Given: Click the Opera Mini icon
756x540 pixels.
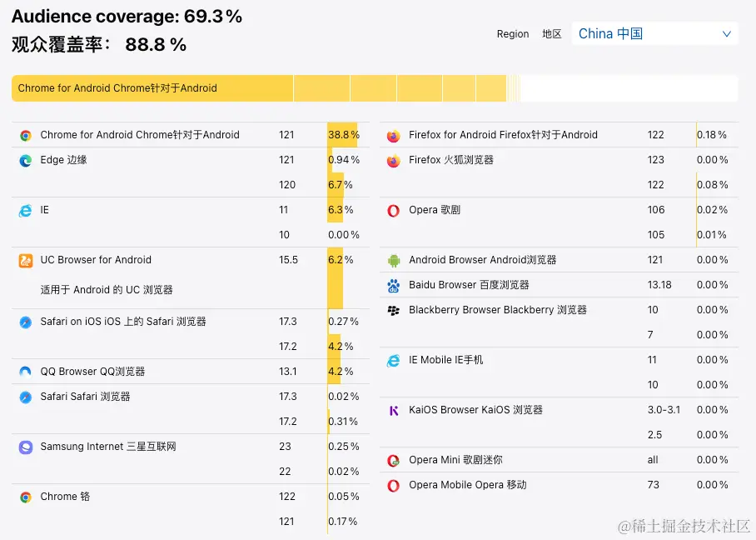Looking at the screenshot, I should point(394,460).
